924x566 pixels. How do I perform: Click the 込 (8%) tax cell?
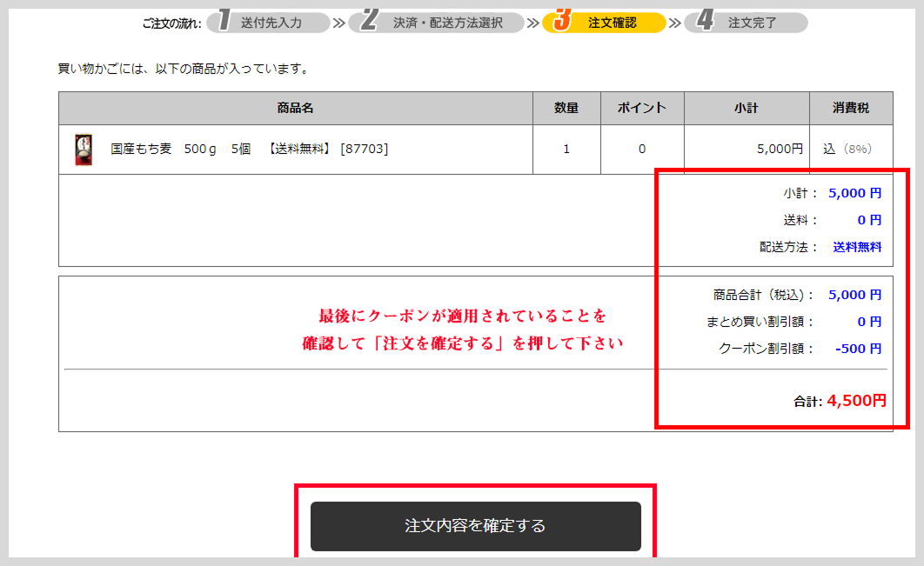847,149
